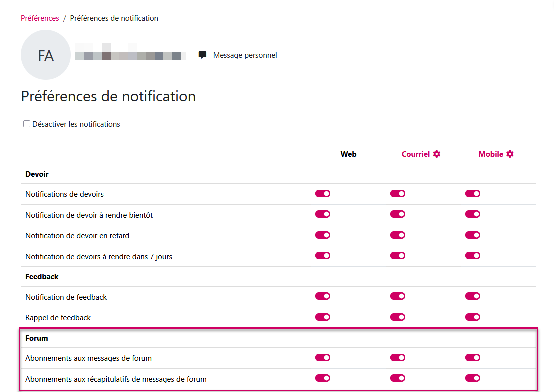
Task: Toggle Web for Notification de devoir en retard
Action: (x=323, y=235)
